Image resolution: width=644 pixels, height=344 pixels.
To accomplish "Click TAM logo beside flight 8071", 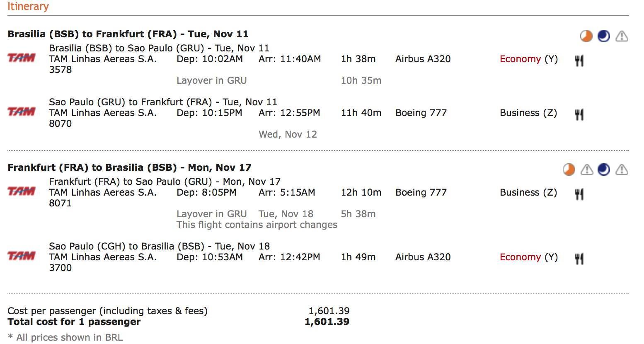I will point(22,191).
